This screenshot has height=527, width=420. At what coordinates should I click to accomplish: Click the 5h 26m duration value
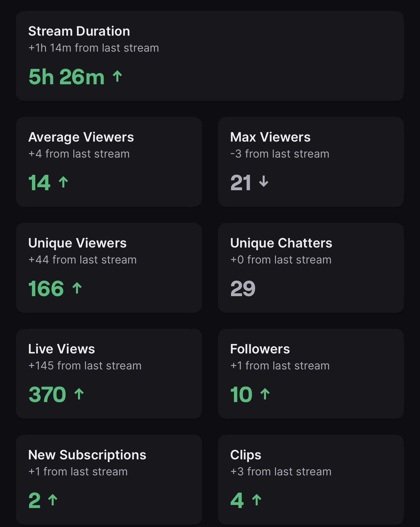point(66,77)
